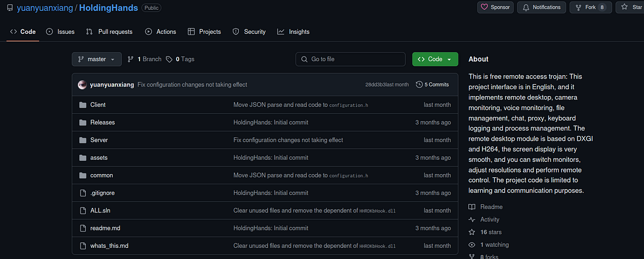Click the yuanyuanxiang avatar in the commit row

pos(82,84)
